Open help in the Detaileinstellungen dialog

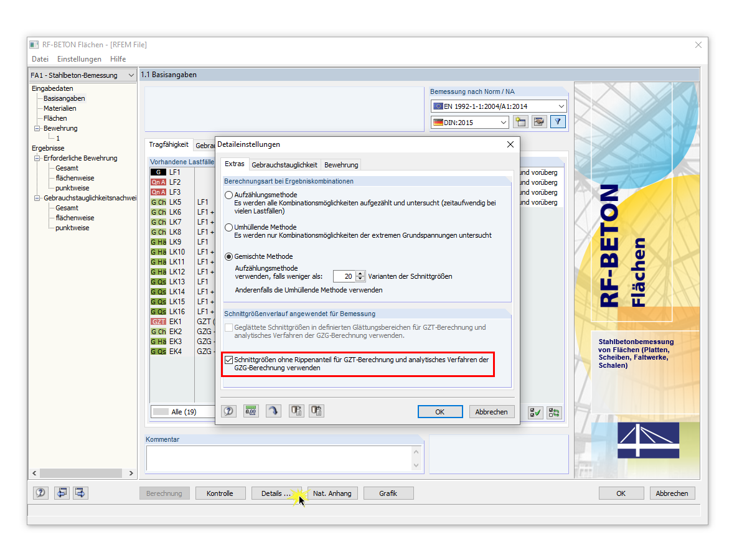tap(229, 411)
